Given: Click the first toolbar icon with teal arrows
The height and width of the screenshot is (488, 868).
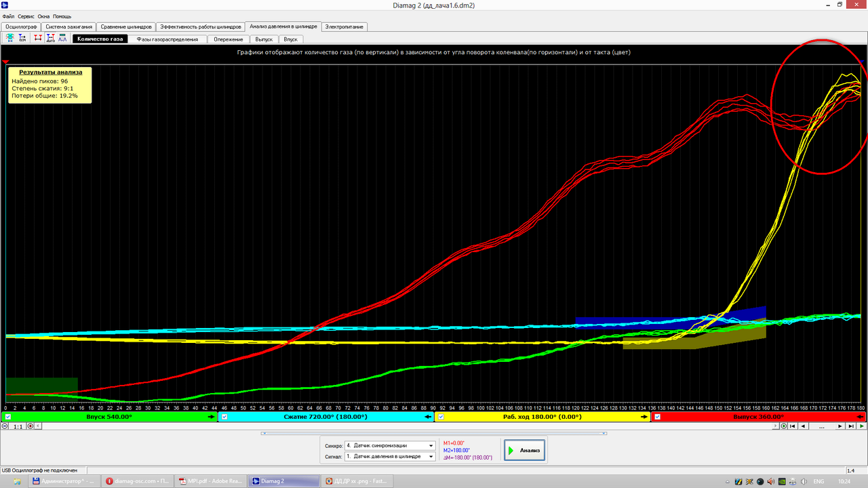Looking at the screenshot, I should point(10,39).
